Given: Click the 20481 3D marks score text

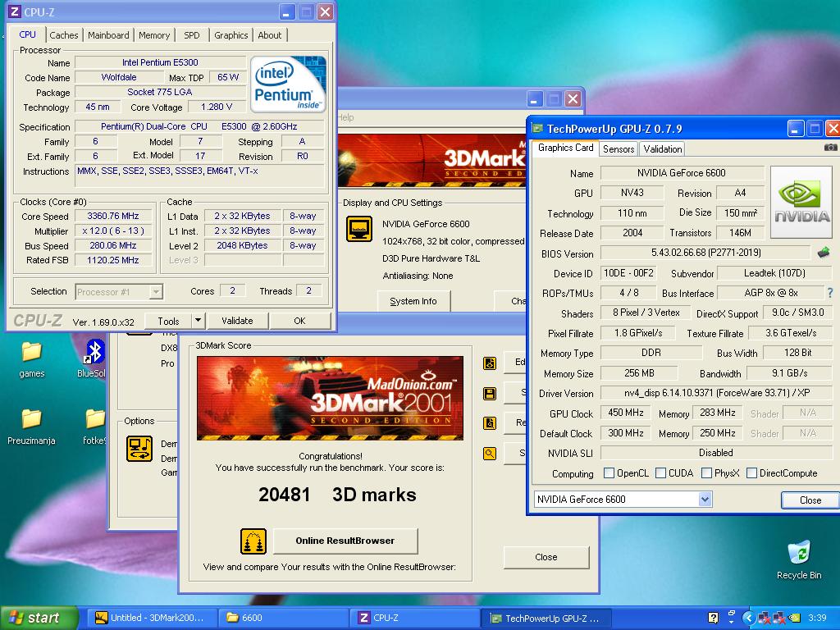Looking at the screenshot, I should pyautogui.click(x=337, y=495).
